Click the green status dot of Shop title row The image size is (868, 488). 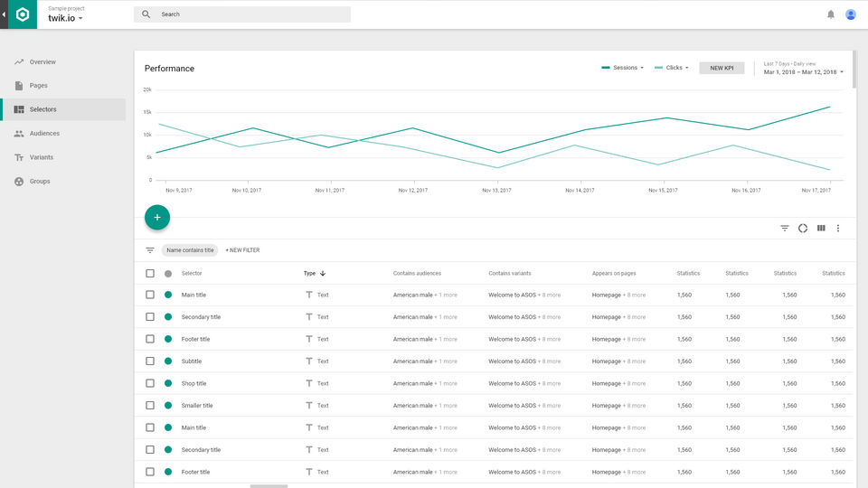tap(168, 383)
